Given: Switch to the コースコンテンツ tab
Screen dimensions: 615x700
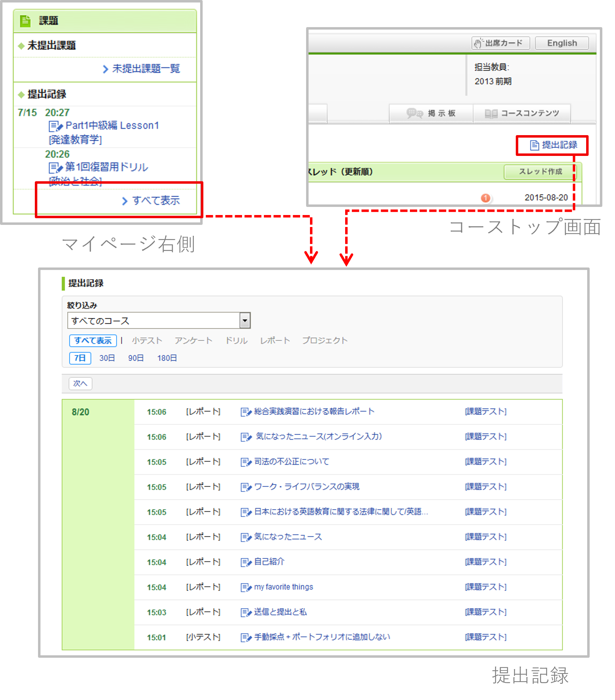Looking at the screenshot, I should click(522, 113).
